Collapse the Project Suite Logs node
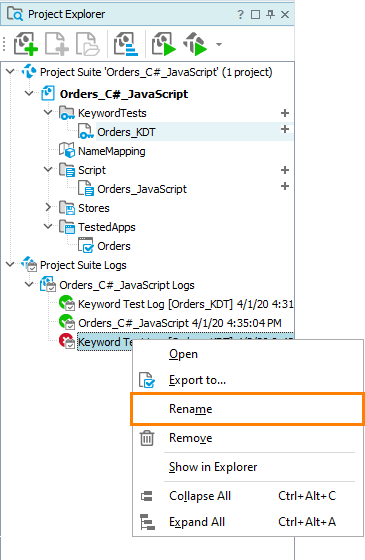Screen dimensions: 365x560 [x=10, y=264]
